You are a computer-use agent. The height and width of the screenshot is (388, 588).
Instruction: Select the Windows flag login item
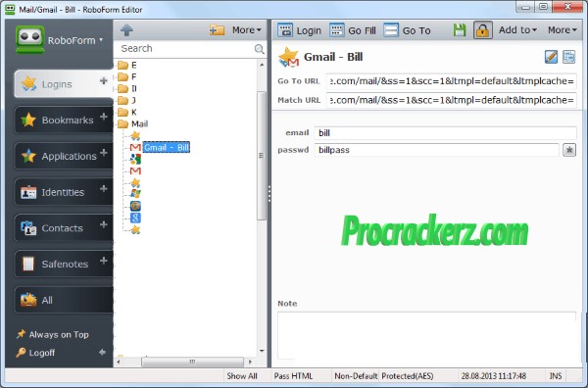point(135,194)
